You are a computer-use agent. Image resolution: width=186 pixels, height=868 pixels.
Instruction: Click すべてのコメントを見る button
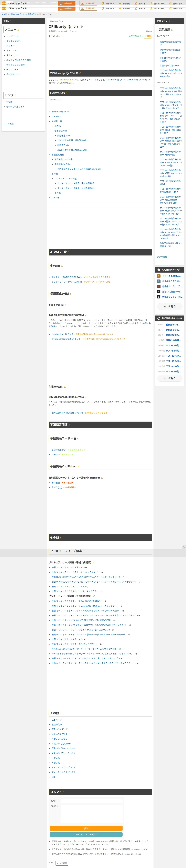click(86, 834)
